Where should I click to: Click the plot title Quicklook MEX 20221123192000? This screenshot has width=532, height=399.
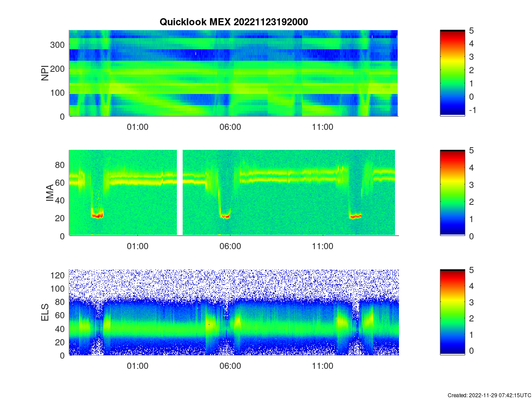[234, 22]
